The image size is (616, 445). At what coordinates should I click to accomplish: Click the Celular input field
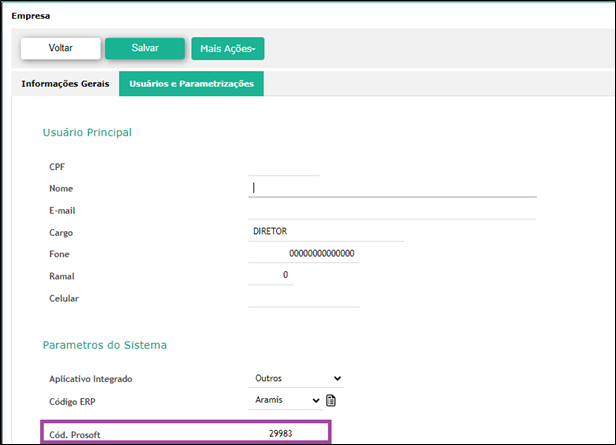click(304, 298)
